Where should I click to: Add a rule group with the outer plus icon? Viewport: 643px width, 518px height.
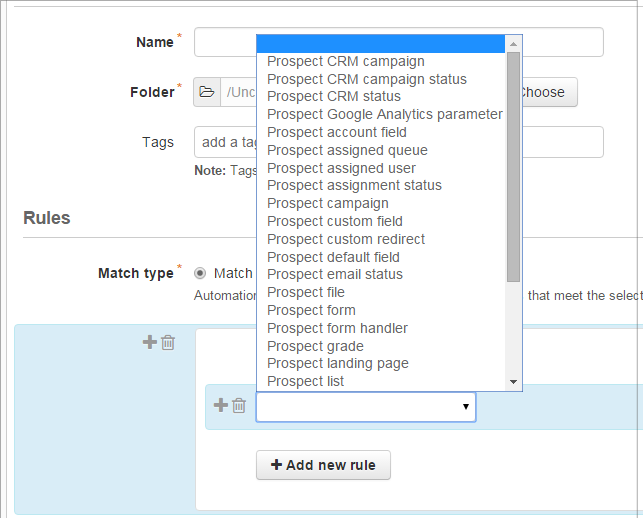click(x=150, y=342)
